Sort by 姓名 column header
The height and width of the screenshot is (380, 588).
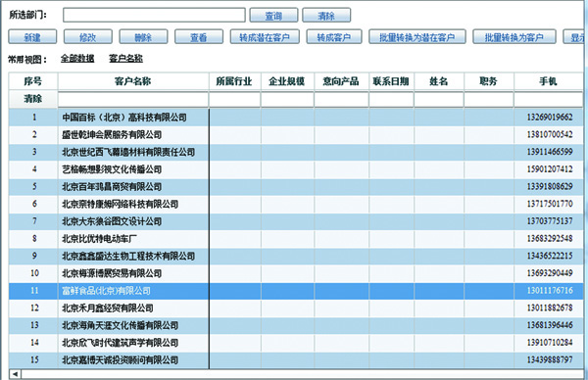[x=439, y=81]
